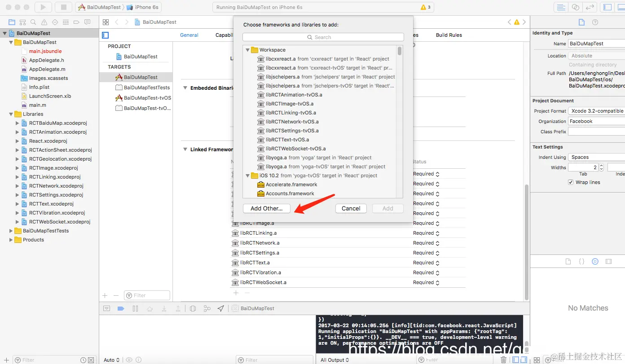The image size is (625, 364).
Task: Toggle the variables view pane button
Action: pyautogui.click(x=516, y=360)
